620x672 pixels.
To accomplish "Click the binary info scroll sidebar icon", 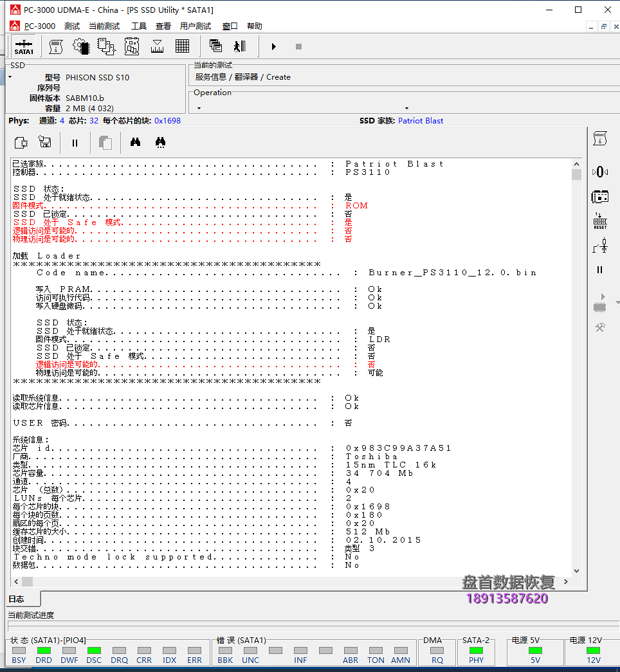I will coord(600,138).
